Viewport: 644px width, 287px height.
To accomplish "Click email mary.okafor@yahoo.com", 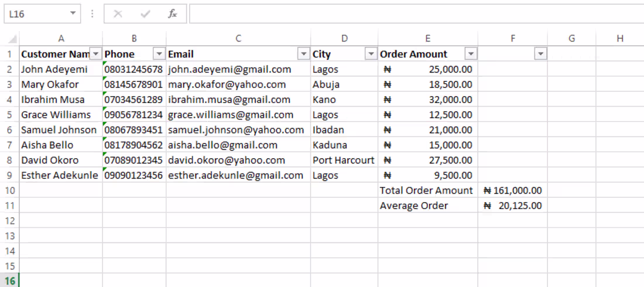I will tap(238, 84).
